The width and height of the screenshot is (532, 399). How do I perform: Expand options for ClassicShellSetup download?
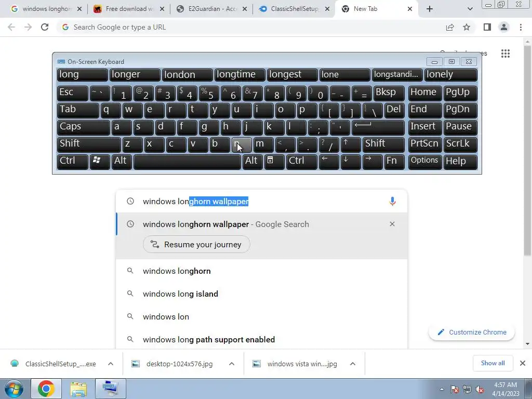coord(111,364)
